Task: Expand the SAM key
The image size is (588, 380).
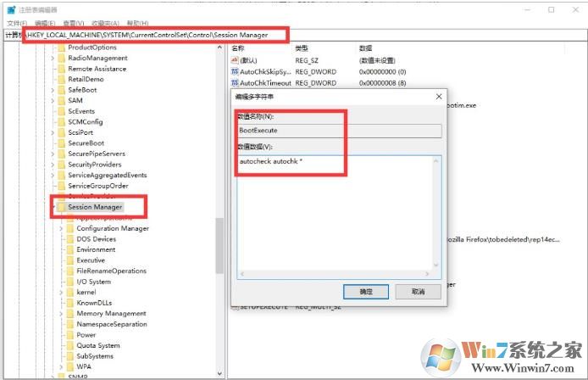Action: tap(53, 101)
